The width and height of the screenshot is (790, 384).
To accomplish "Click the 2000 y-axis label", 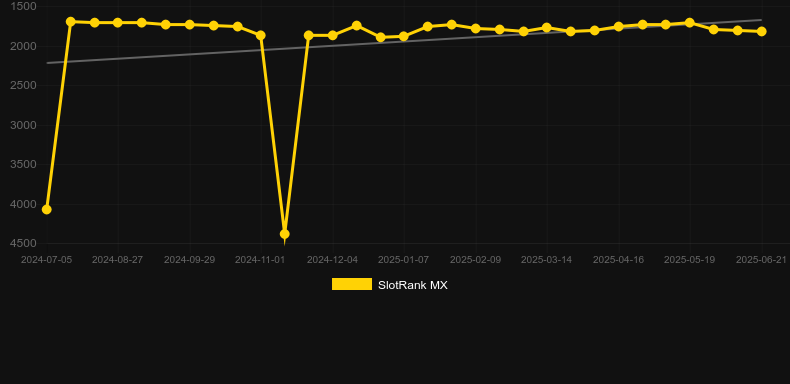I will (24, 46).
